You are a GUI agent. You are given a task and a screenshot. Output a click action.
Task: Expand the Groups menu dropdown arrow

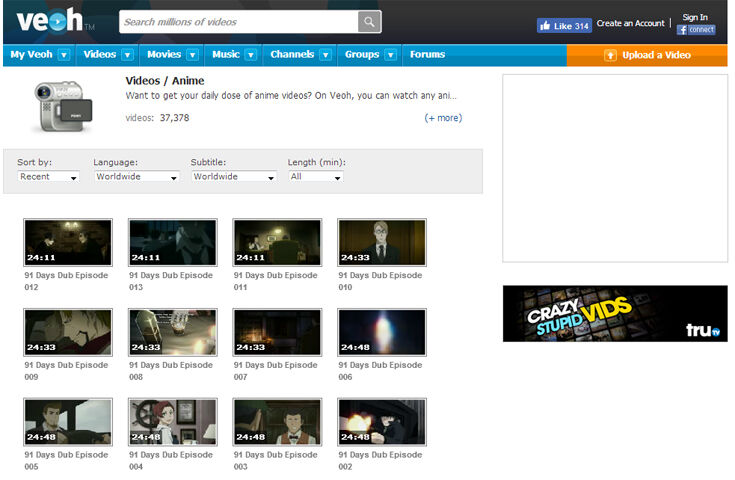pyautogui.click(x=390, y=55)
